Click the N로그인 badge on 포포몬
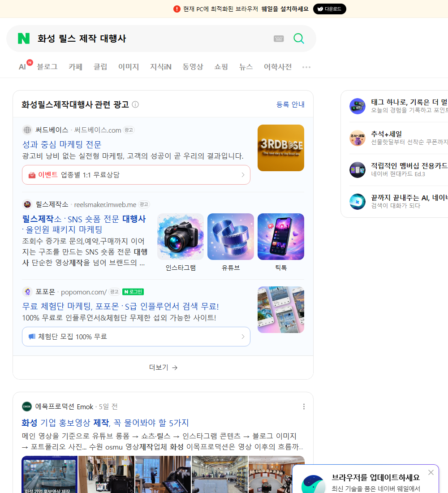Screen dimensions: 448x493 click(133, 292)
